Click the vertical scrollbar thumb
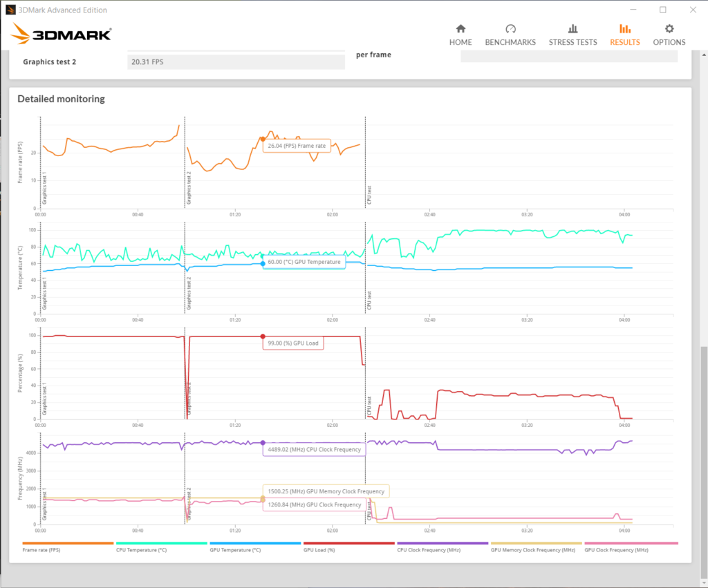Screen dimensions: 708x588 point(704,462)
